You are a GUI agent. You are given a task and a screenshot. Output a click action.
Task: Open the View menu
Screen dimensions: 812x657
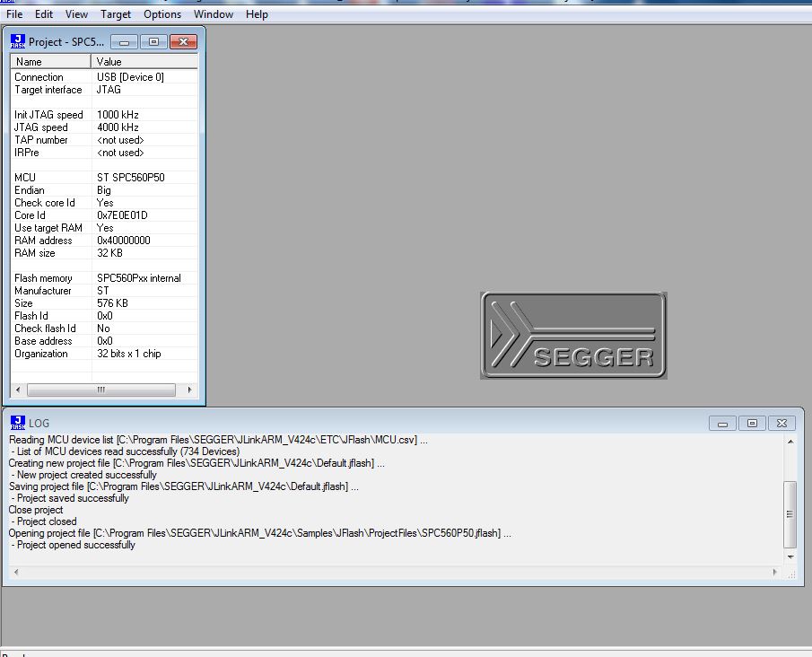[76, 14]
